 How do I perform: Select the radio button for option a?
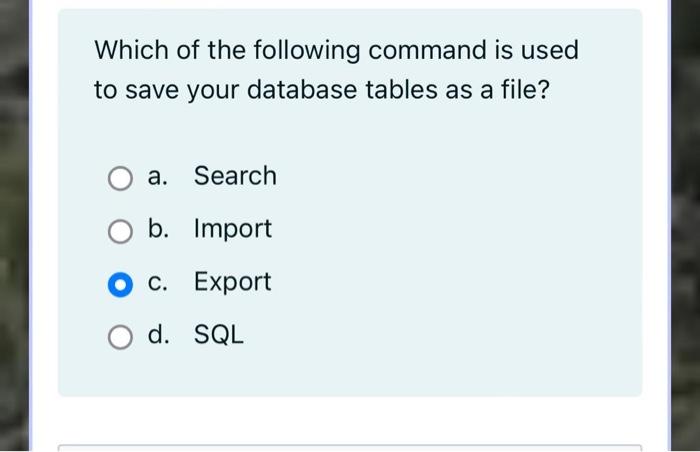tap(120, 179)
